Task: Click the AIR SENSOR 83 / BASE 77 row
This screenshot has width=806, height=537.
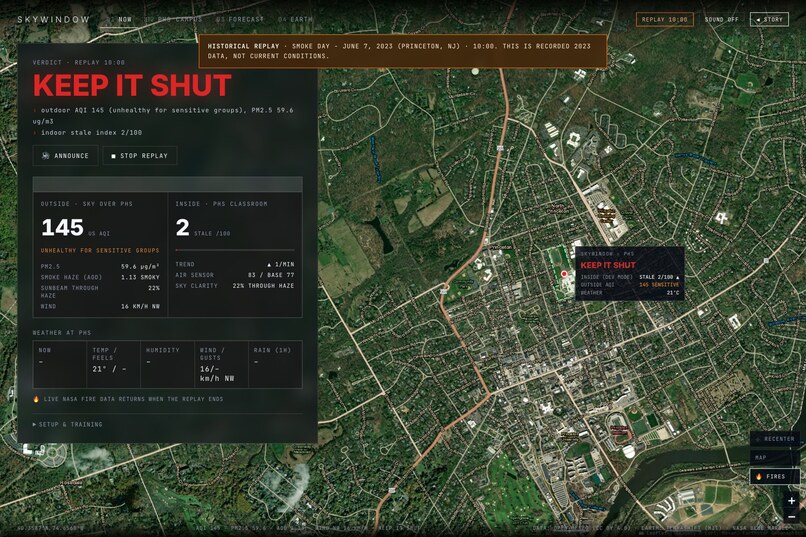Action: click(234, 275)
